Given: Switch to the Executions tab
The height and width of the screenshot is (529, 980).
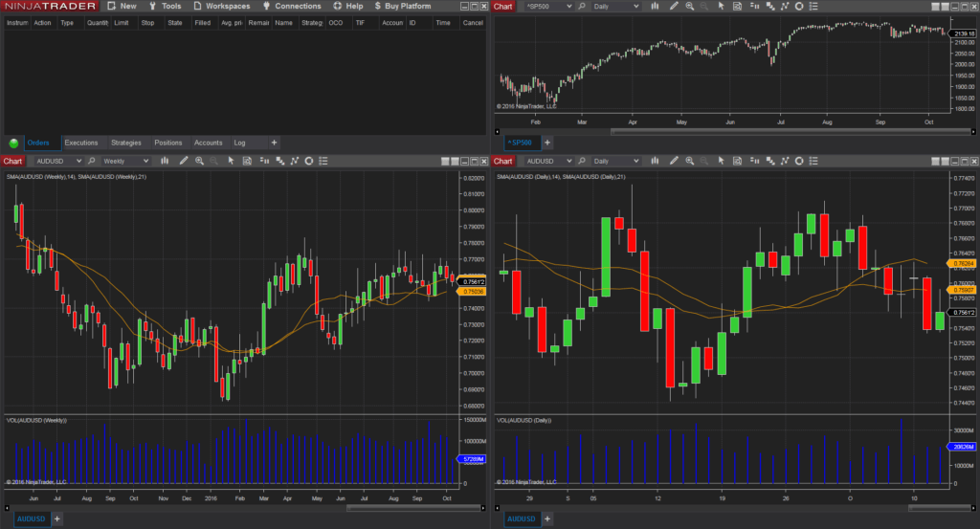Looking at the screenshot, I should [81, 143].
